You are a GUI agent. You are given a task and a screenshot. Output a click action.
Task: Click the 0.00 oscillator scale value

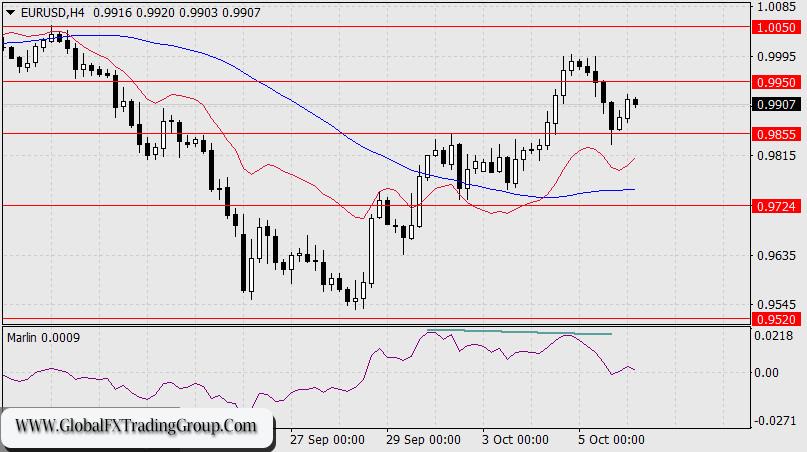point(766,372)
